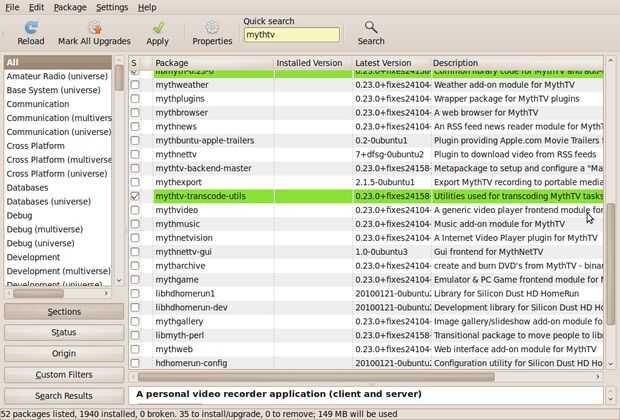620x420 pixels.
Task: Click the Search magnifier icon
Action: point(370,27)
